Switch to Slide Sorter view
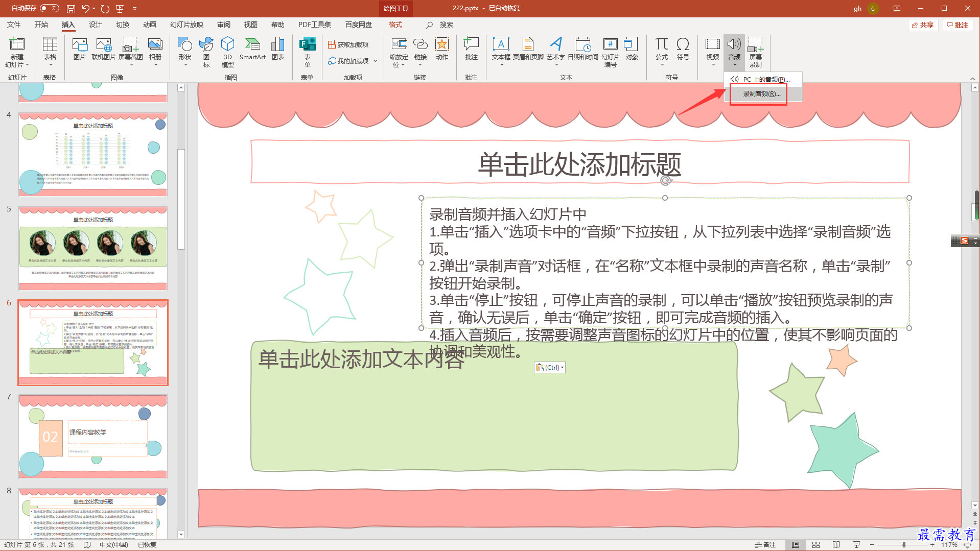Viewport: 980px width, 551px height. [816, 545]
